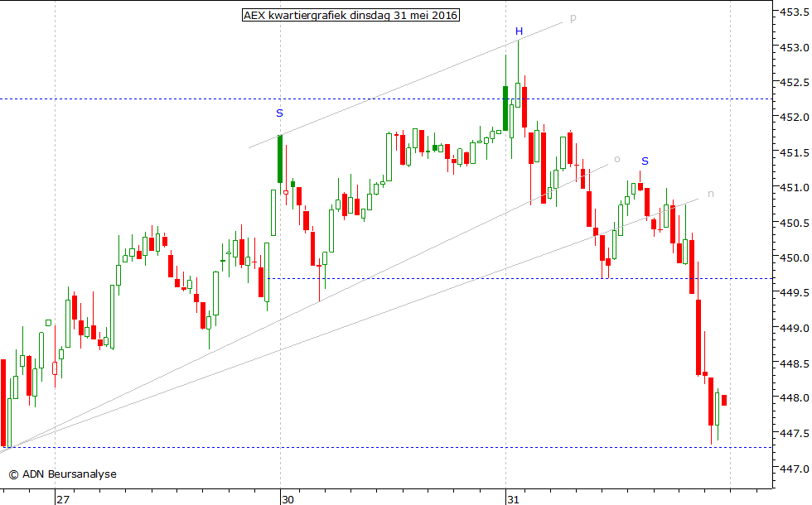The height and width of the screenshot is (505, 812).
Task: Click the price axis label '448.5'
Action: click(x=795, y=363)
